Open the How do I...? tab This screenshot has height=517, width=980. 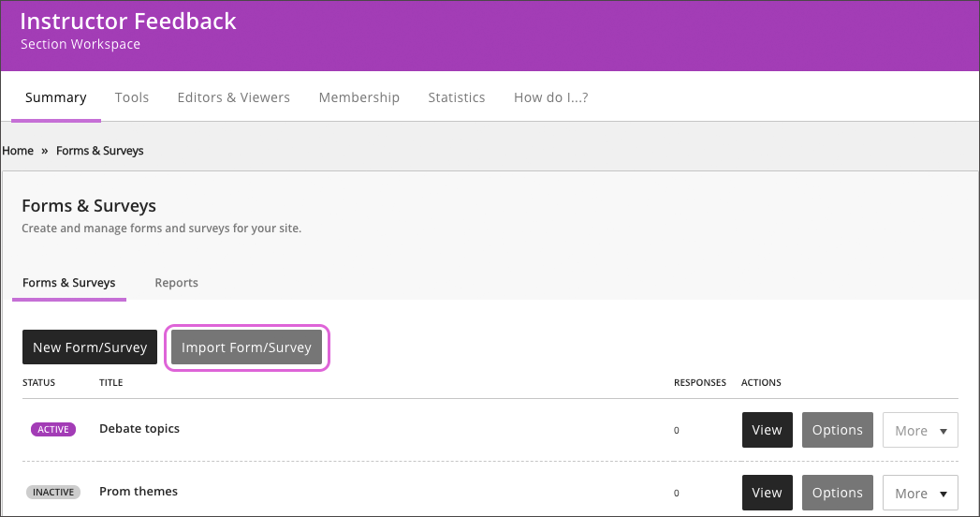[x=550, y=97]
